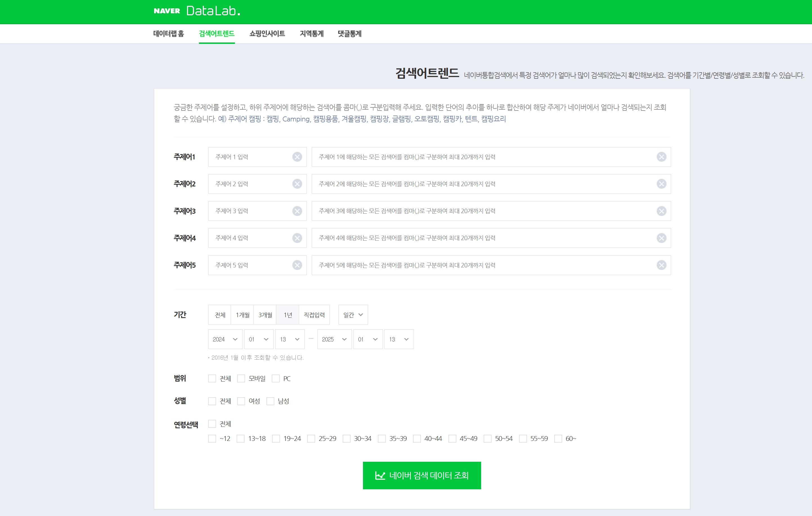Switch to the 쇼핑인사이트 tab
Image resolution: width=812 pixels, height=516 pixels.
[x=267, y=34]
